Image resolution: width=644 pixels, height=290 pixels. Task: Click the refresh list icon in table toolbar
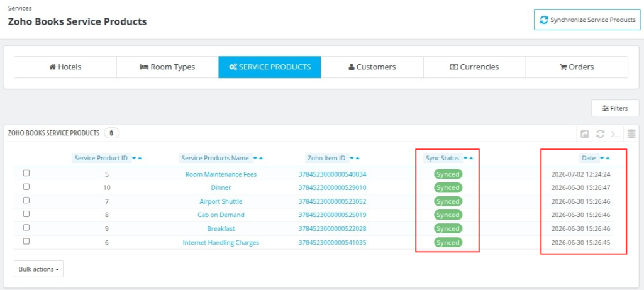click(600, 134)
